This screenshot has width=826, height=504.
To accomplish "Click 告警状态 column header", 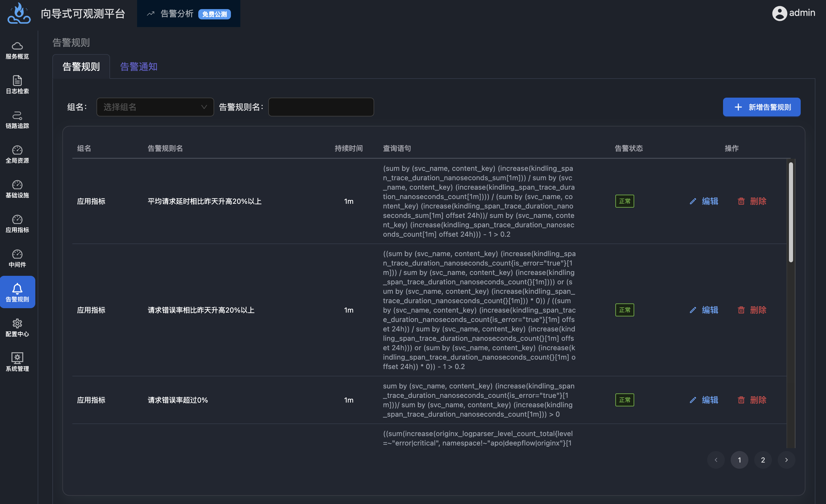I will click(629, 148).
